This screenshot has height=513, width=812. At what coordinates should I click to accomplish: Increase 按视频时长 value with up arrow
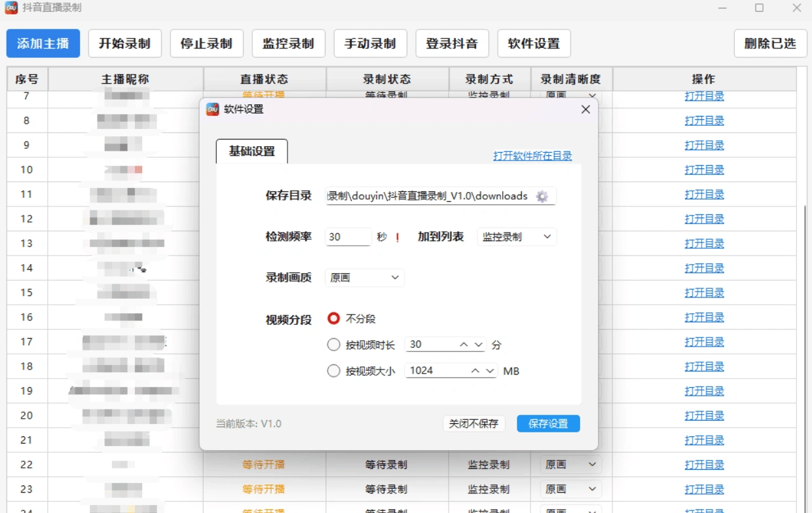pos(464,345)
